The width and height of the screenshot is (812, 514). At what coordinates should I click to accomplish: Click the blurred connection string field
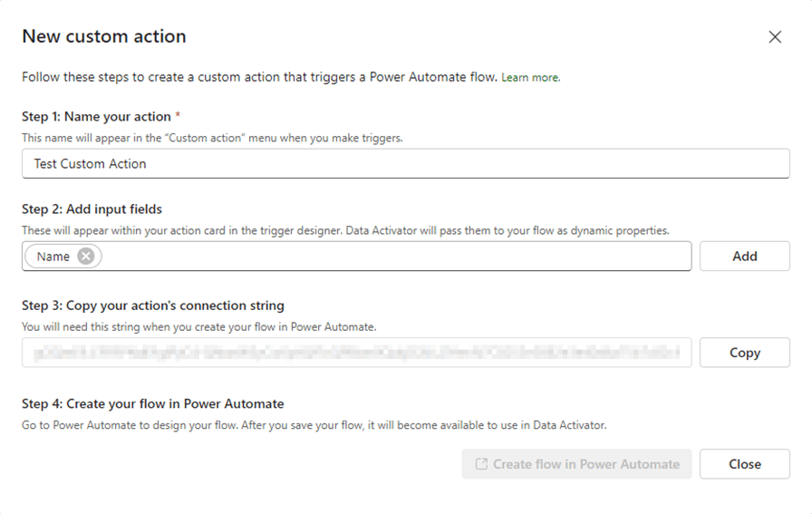click(357, 353)
